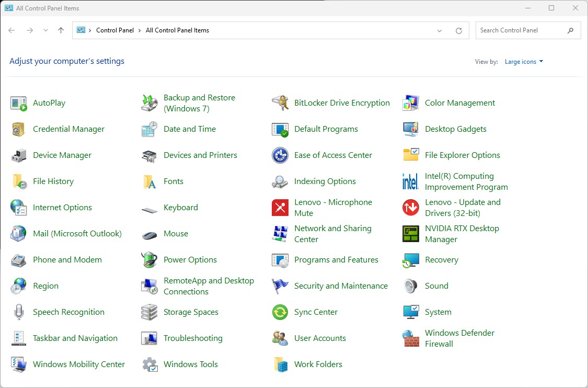The image size is (588, 388).
Task: Open the User Accounts link
Action: pos(320,338)
